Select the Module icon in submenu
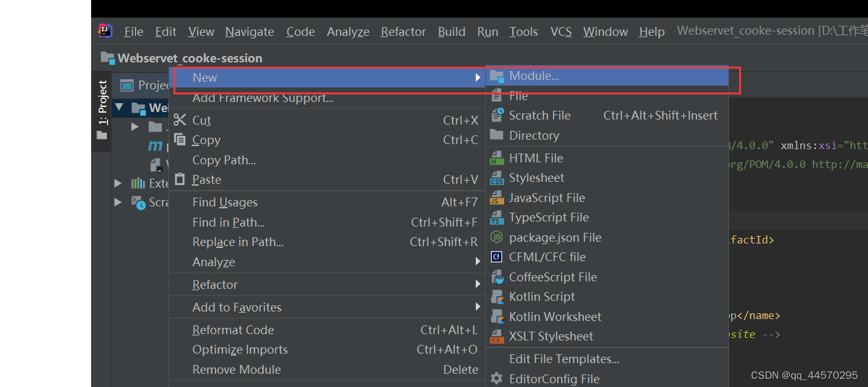The height and width of the screenshot is (387, 868). [x=497, y=76]
